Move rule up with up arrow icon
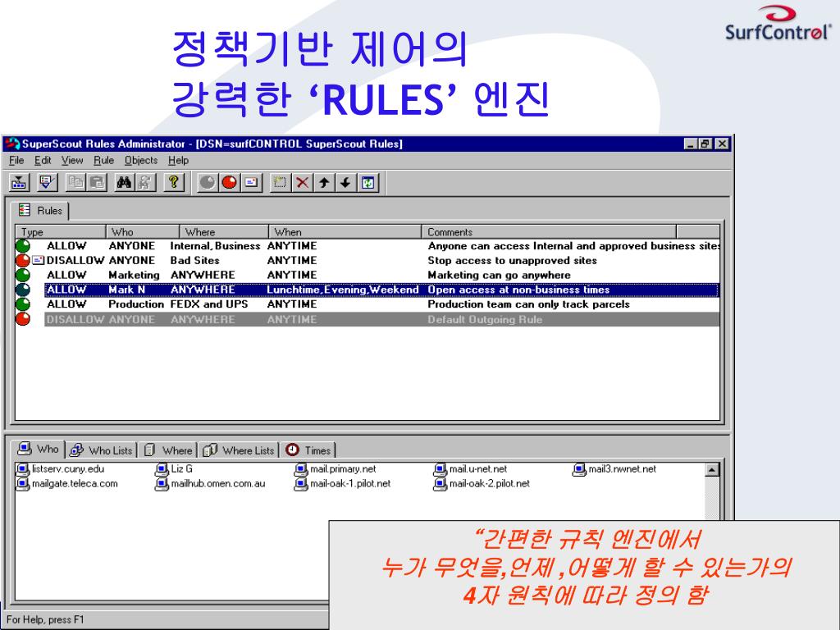 coord(323,183)
